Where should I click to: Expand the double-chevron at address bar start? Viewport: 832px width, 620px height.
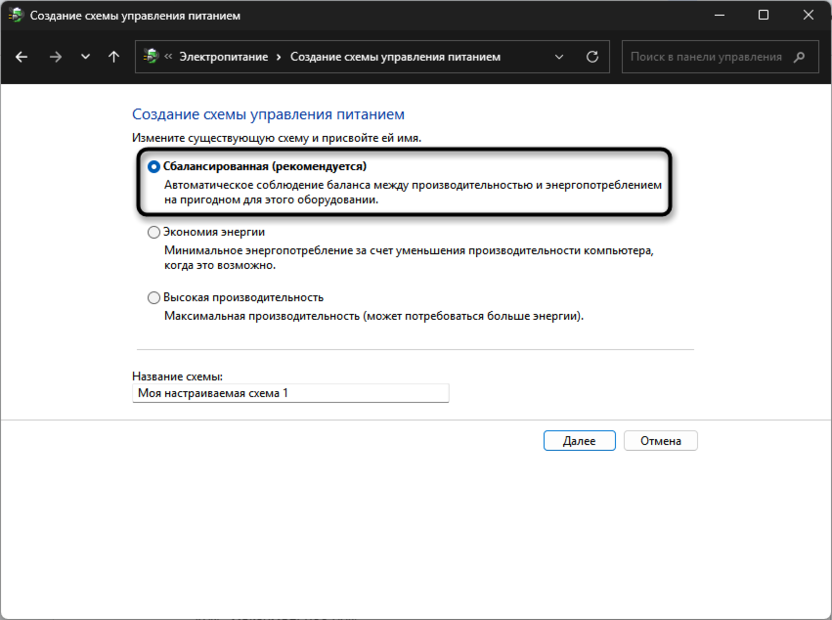pos(169,57)
